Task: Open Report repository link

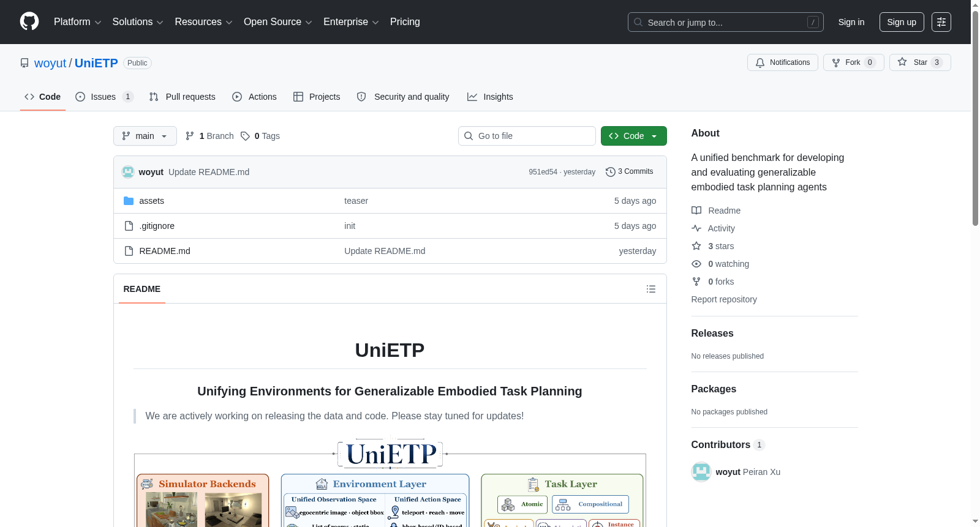Action: coord(724,299)
